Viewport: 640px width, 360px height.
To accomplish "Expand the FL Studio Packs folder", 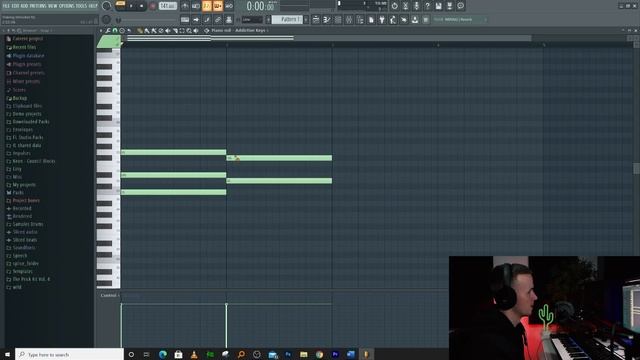I will point(25,138).
